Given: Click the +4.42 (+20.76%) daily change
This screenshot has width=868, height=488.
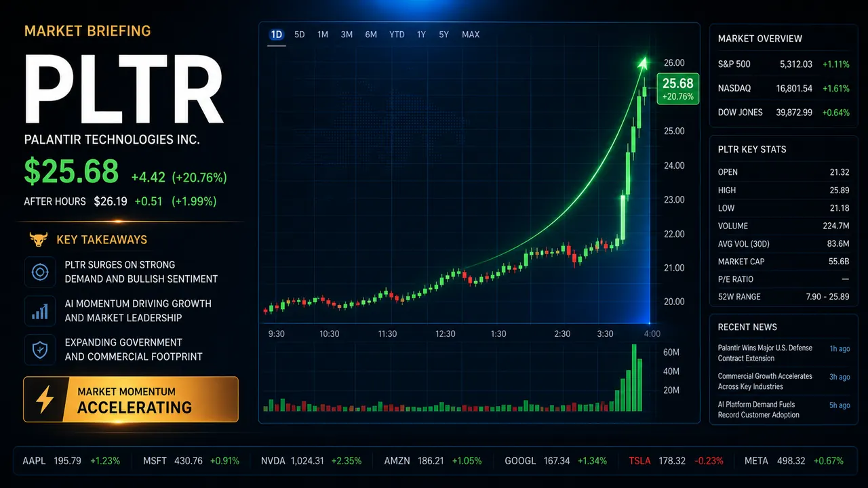Looking at the screenshot, I should (179, 178).
